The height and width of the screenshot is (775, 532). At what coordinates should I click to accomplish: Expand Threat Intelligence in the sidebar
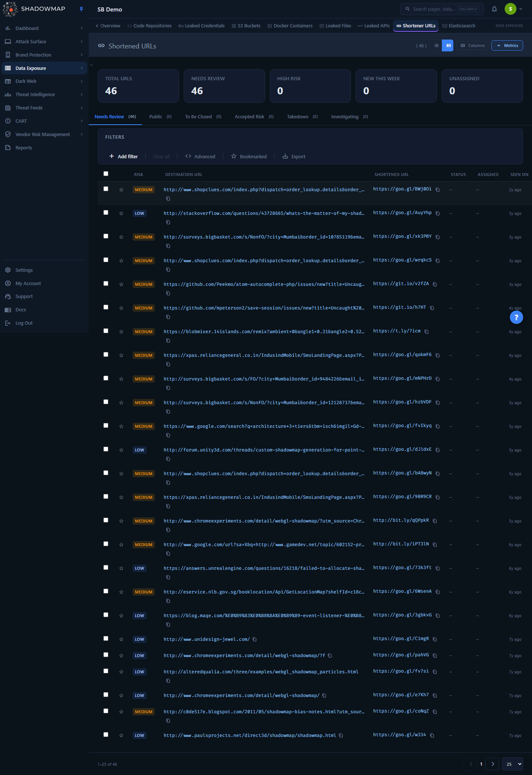[x=44, y=95]
